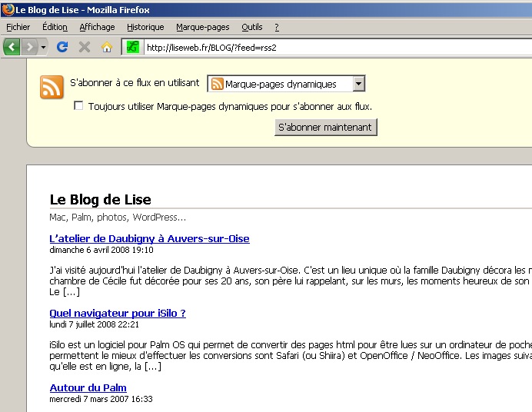Open the Fichier menu
Image resolution: width=532 pixels, height=412 pixels.
(x=18, y=27)
